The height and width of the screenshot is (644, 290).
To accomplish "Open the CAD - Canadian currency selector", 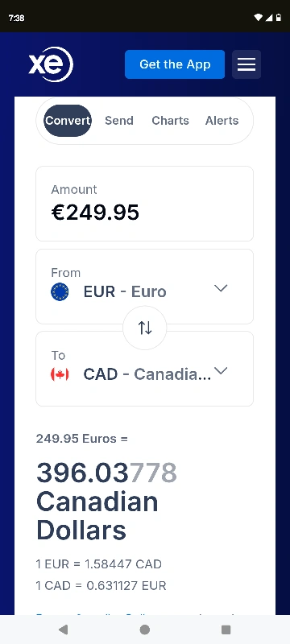I will point(144,369).
